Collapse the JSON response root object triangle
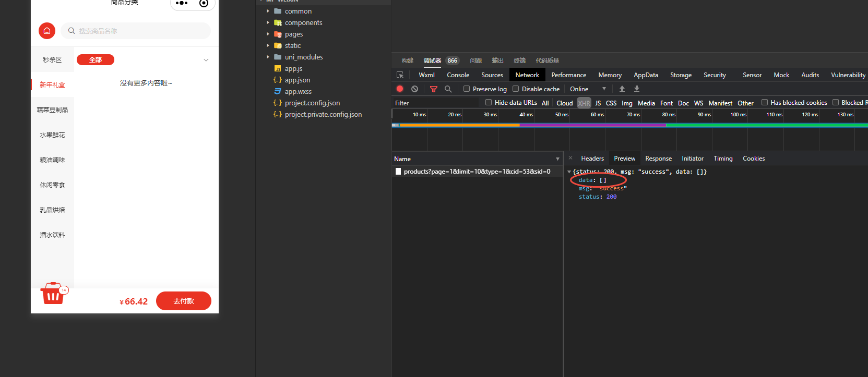 [569, 172]
